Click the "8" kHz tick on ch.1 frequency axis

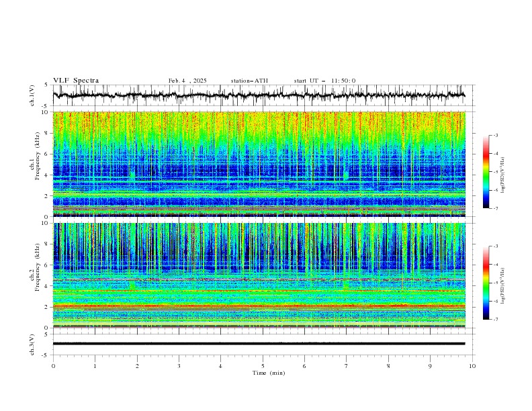[x=46, y=133]
